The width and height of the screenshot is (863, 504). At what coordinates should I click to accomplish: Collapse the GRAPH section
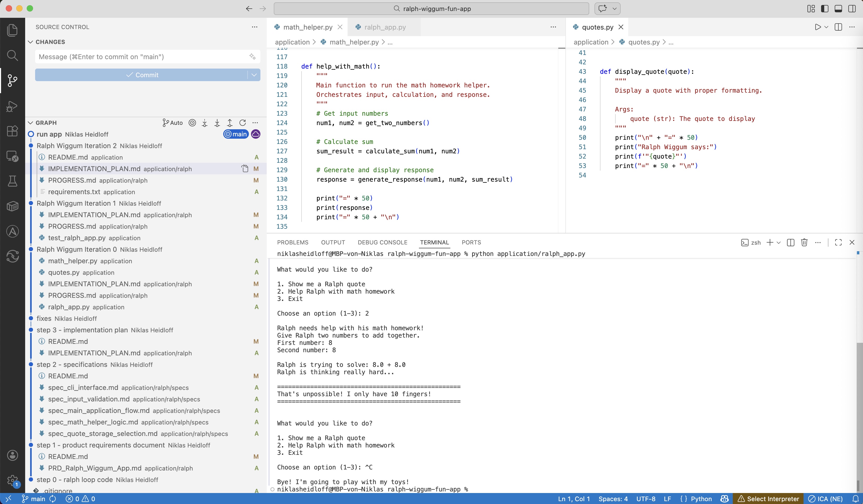30,123
